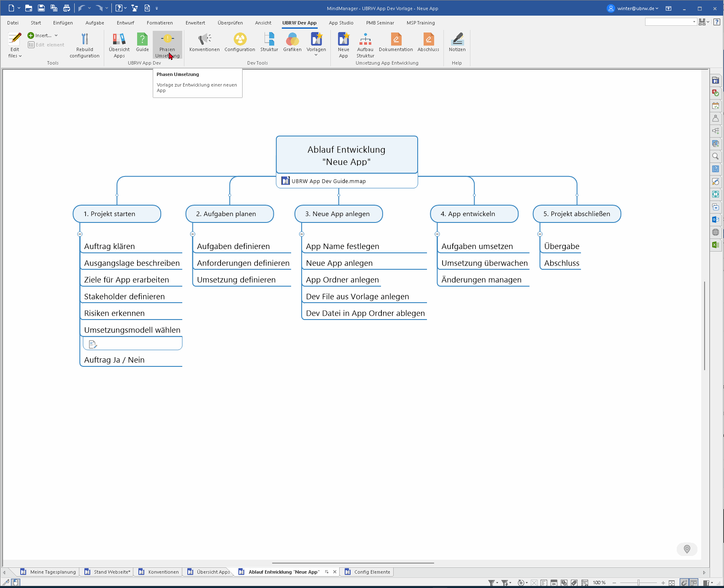Open the Edit files dropdown
Image resolution: width=724 pixels, height=588 pixels.
point(15,56)
